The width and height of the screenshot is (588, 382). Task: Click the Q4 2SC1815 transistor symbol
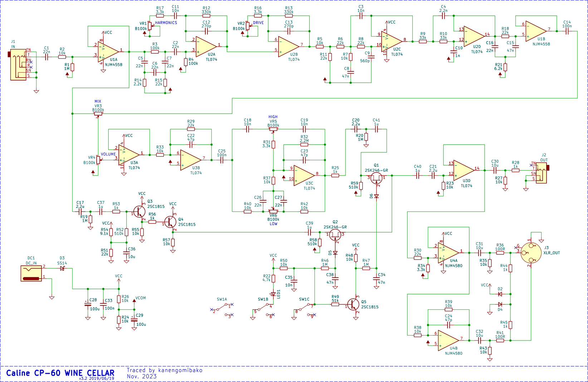click(x=170, y=222)
